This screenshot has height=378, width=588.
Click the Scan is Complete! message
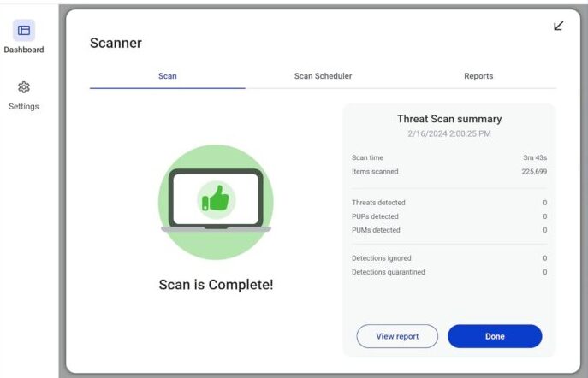click(216, 285)
